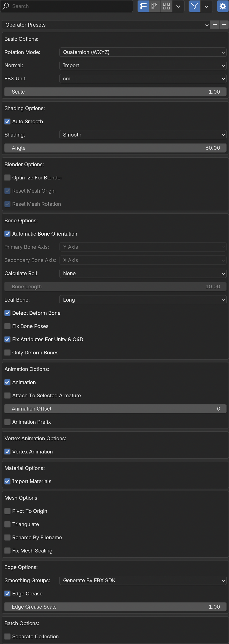Enable Optimize For Blender checkbox
Viewport: 229px width, 644px height.
click(8, 178)
